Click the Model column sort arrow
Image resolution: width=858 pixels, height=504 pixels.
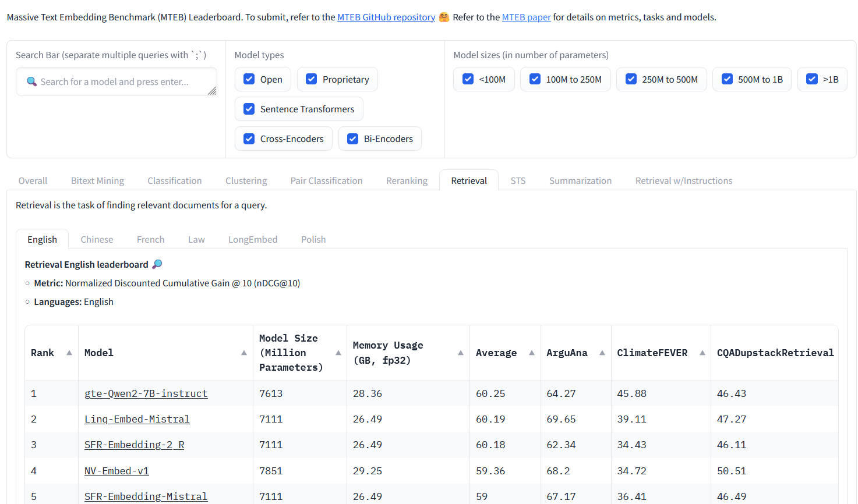tap(244, 353)
